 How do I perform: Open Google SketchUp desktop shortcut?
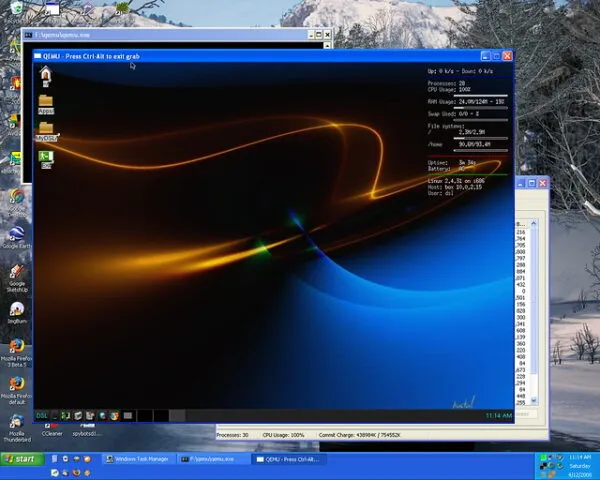[17, 278]
